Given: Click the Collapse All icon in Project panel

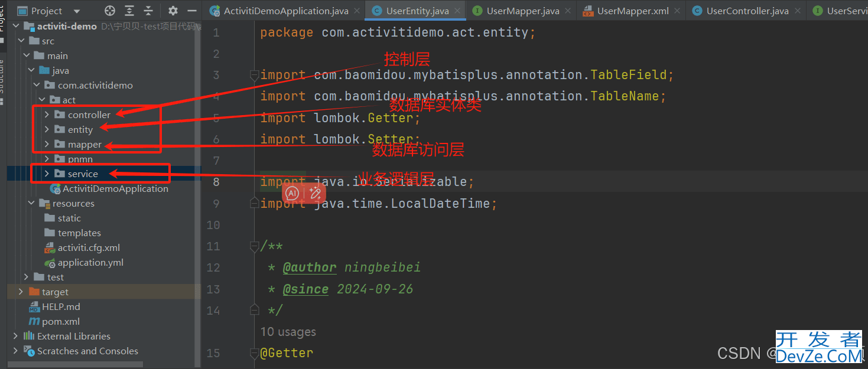Looking at the screenshot, I should [x=148, y=11].
